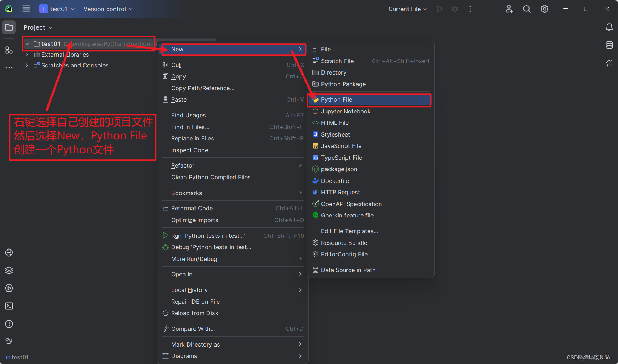Image resolution: width=618 pixels, height=364 pixels.
Task: Select Paste in the context menu
Action: pos(232,99)
